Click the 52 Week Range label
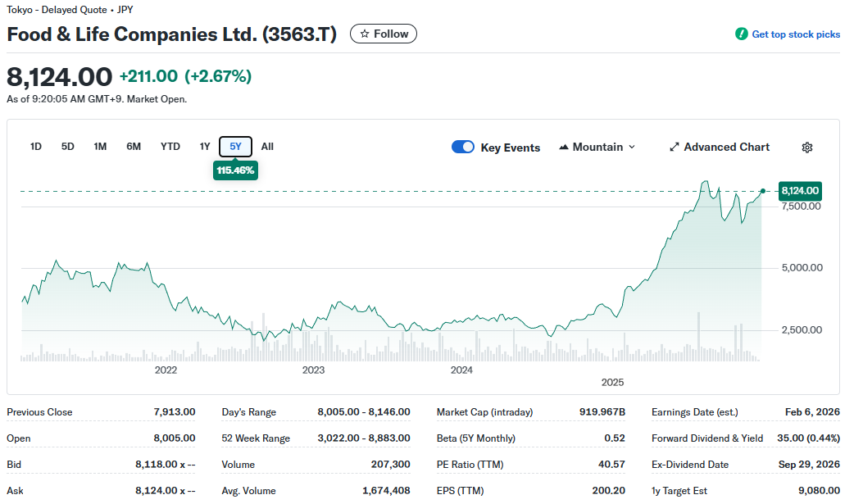854x504 pixels. pyautogui.click(x=256, y=438)
